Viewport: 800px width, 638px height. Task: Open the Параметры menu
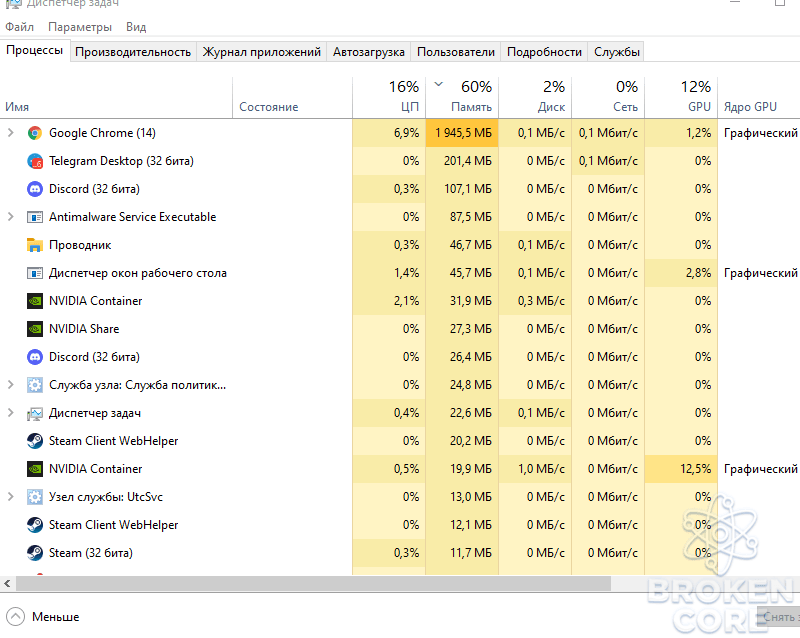tap(80, 27)
